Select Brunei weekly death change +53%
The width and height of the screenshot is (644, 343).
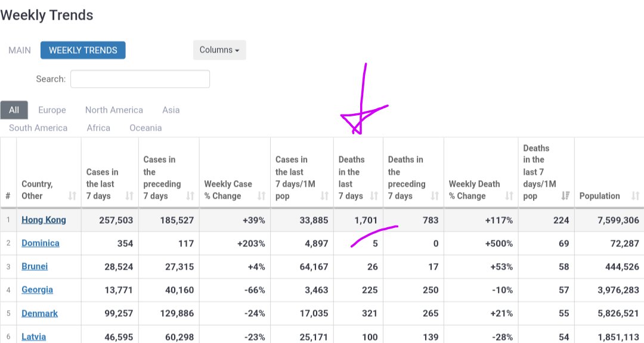[501, 267]
